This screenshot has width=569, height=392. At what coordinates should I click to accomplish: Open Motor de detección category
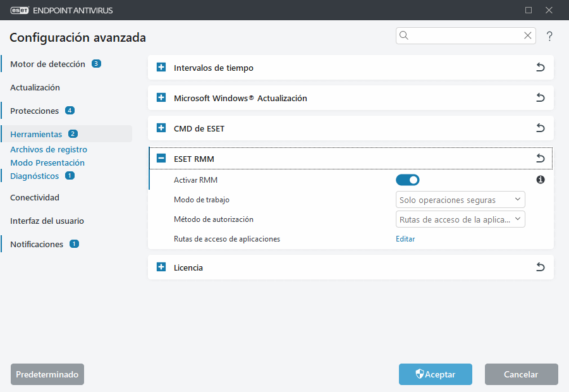(x=47, y=64)
